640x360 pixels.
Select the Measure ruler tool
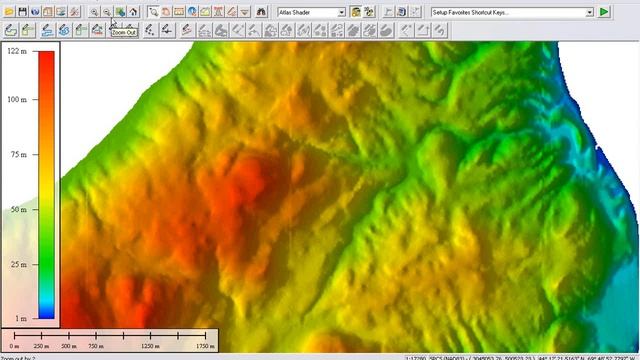[179, 12]
